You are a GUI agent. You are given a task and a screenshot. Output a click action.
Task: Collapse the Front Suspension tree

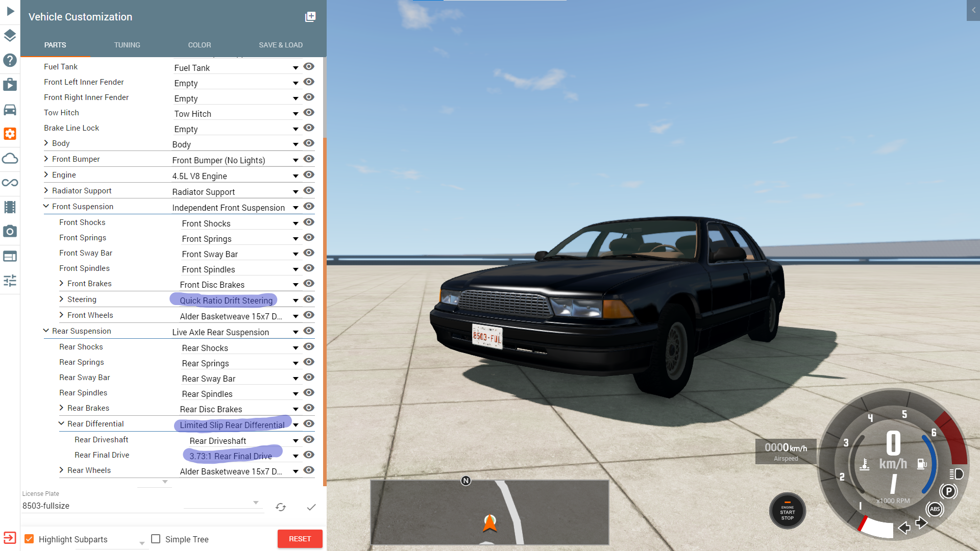46,207
